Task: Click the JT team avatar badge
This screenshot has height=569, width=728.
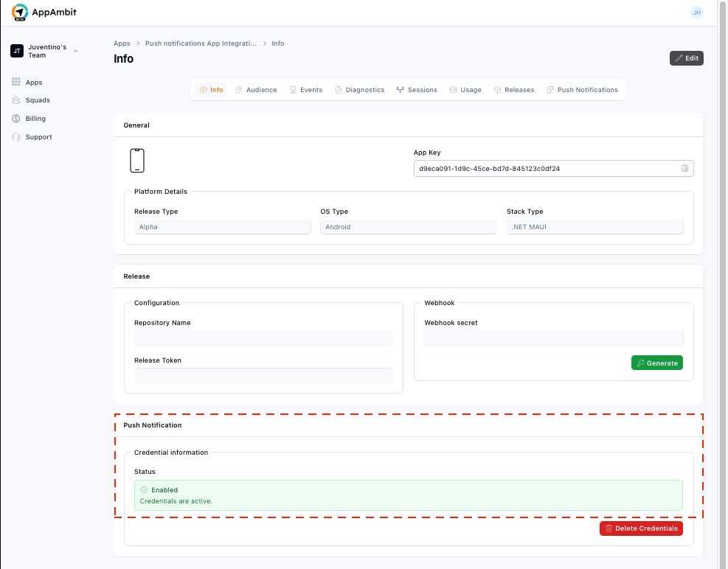Action: [16, 50]
